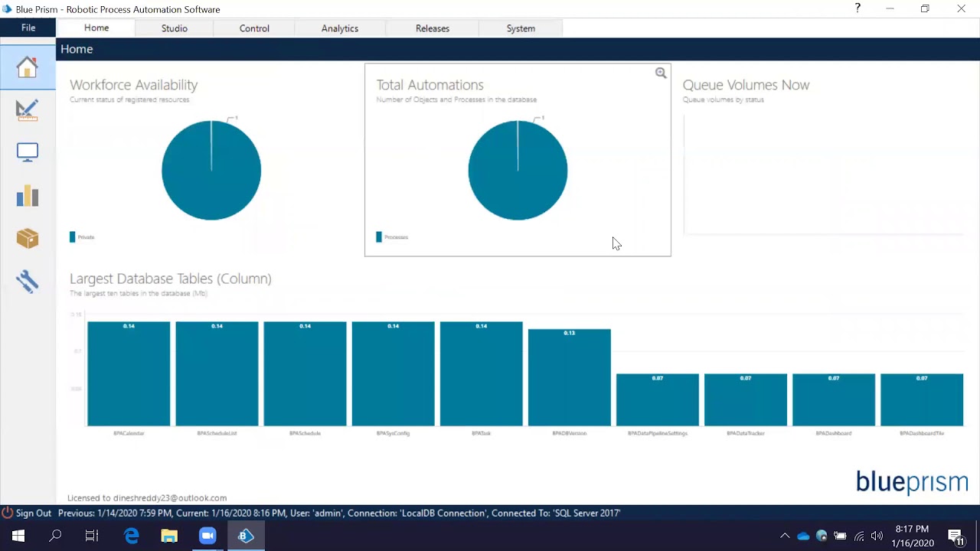This screenshot has height=551, width=980.
Task: Open the Analytics bar chart sidebar icon
Action: (28, 195)
